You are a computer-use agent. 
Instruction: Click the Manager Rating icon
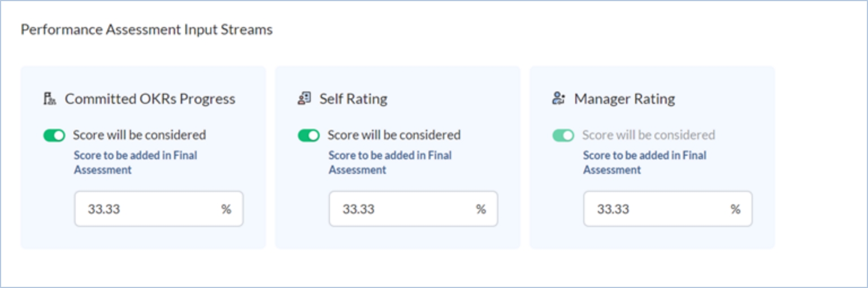558,99
